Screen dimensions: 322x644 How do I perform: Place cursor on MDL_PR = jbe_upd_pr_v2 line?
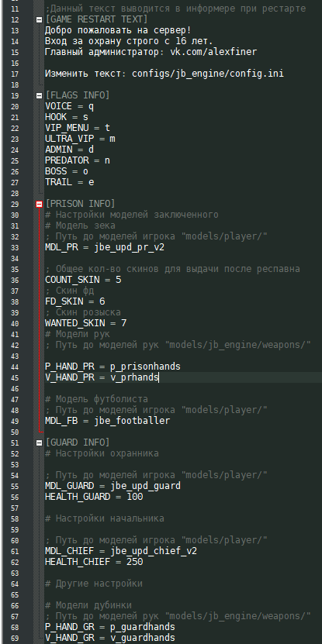105,248
